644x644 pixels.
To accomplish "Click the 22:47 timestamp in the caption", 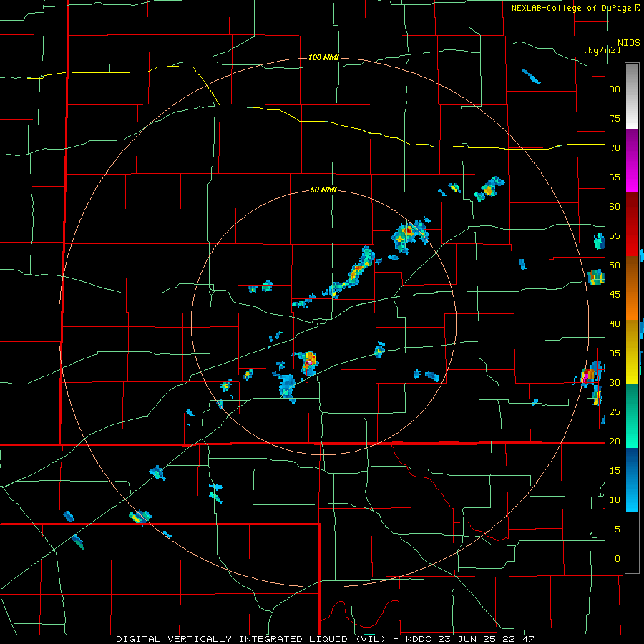I will pos(519,639).
